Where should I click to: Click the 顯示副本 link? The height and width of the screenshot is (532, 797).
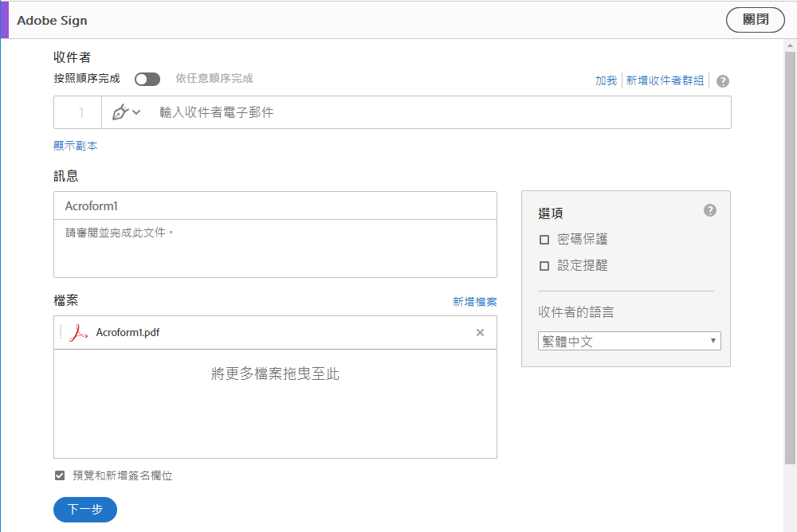pyautogui.click(x=76, y=146)
